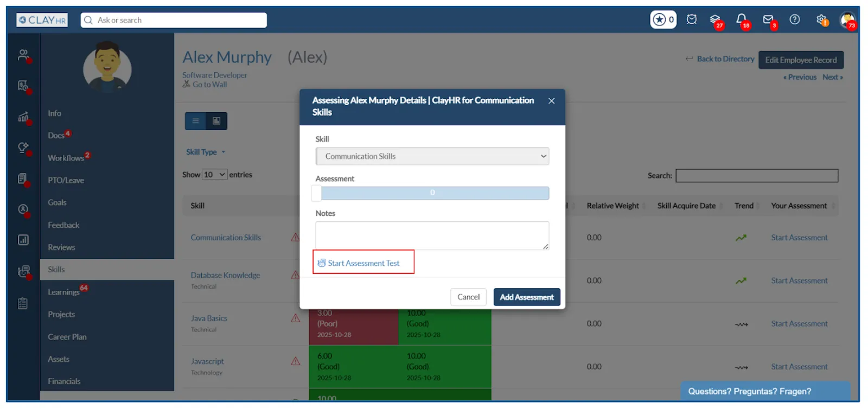The image size is (868, 409).
Task: Open the Database Knowledge skill link
Action: pos(225,276)
